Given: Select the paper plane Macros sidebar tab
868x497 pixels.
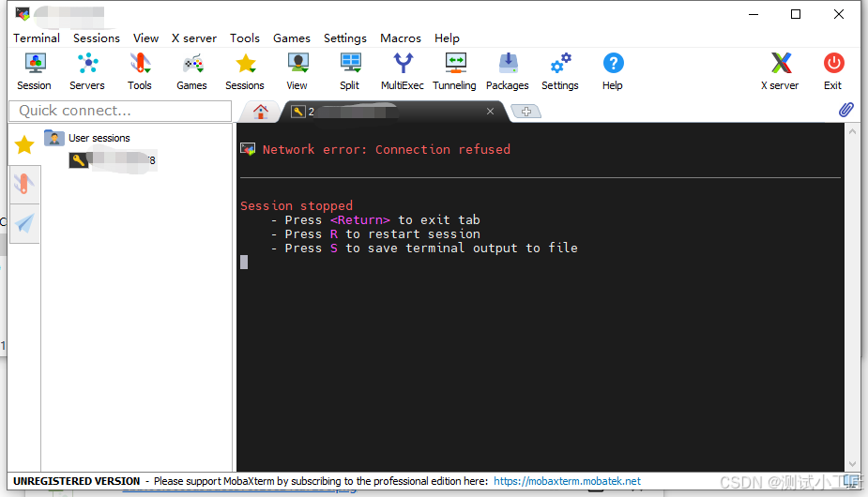Looking at the screenshot, I should [24, 223].
